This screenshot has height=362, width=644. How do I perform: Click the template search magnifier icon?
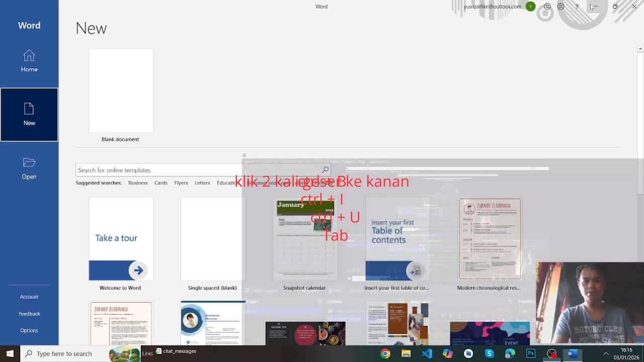(x=325, y=170)
